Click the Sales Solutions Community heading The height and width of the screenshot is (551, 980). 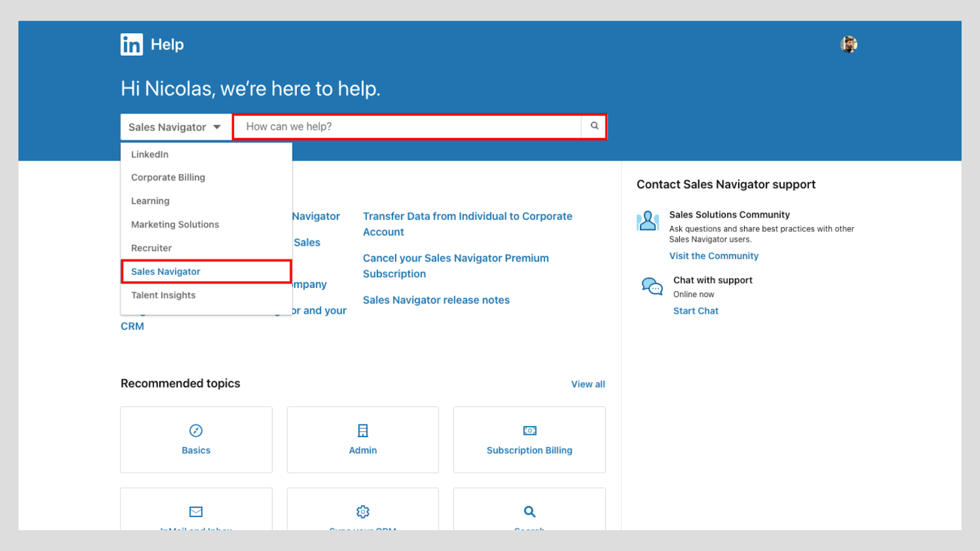(729, 215)
